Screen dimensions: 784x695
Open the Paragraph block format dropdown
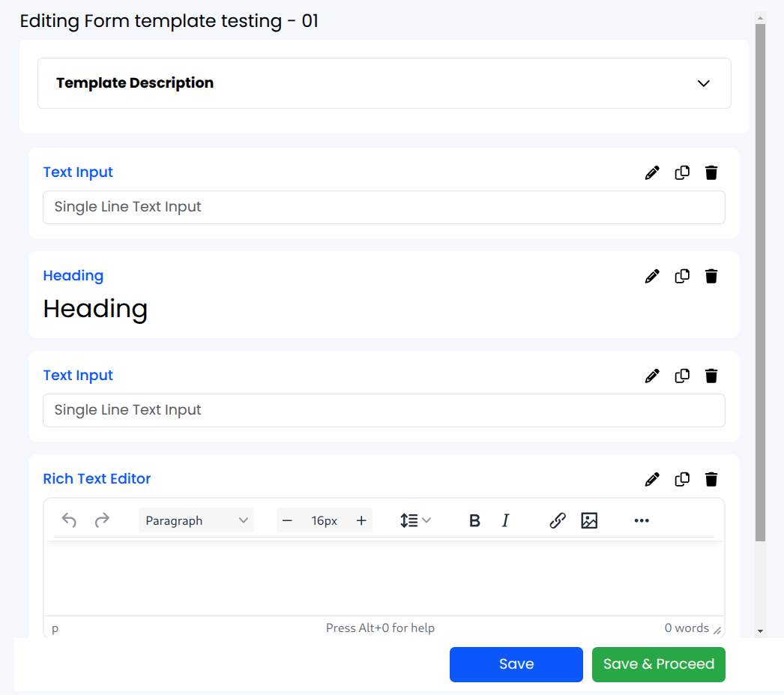196,520
